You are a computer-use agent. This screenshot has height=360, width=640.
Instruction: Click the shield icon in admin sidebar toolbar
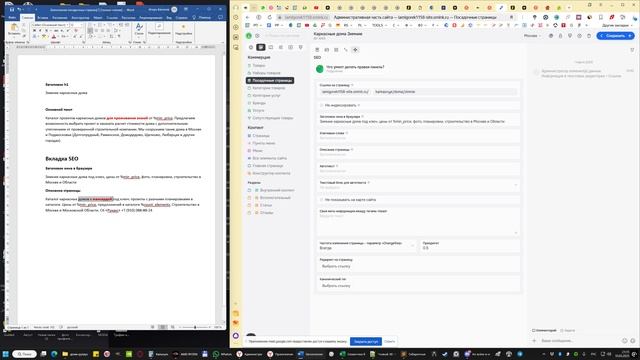301,47
